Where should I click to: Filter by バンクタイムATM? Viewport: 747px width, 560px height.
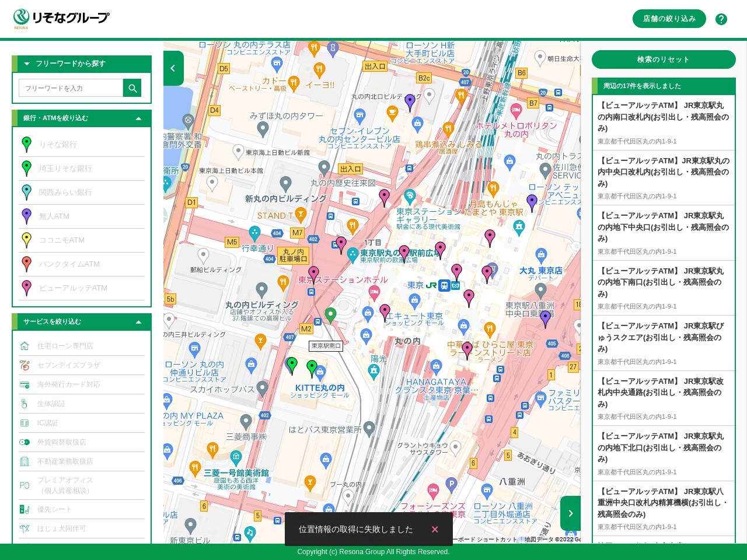(x=82, y=264)
